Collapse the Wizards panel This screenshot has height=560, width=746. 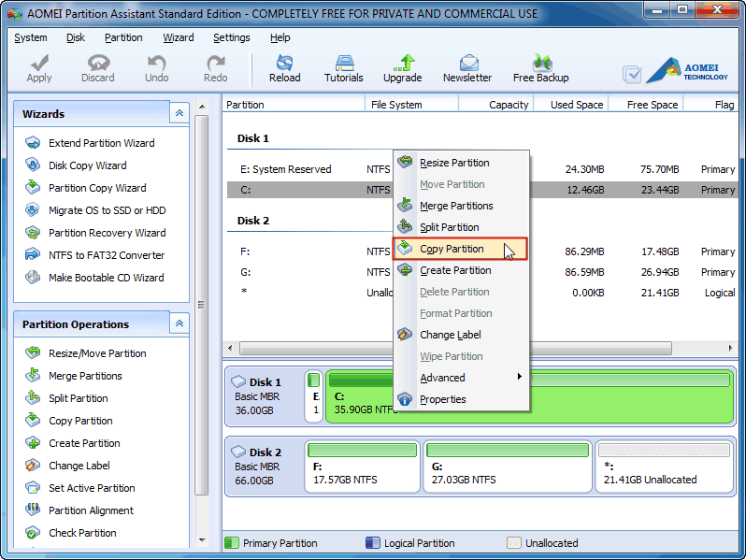coord(179,113)
